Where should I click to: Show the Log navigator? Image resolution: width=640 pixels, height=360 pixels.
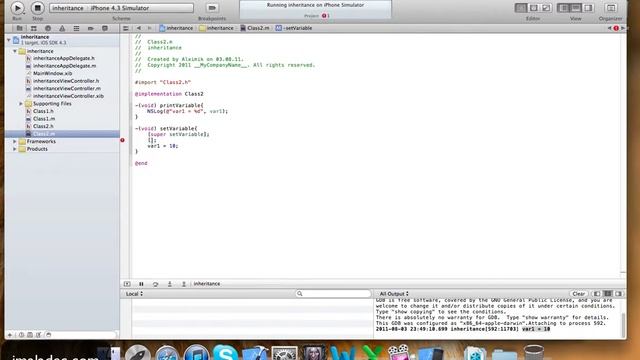105,28
